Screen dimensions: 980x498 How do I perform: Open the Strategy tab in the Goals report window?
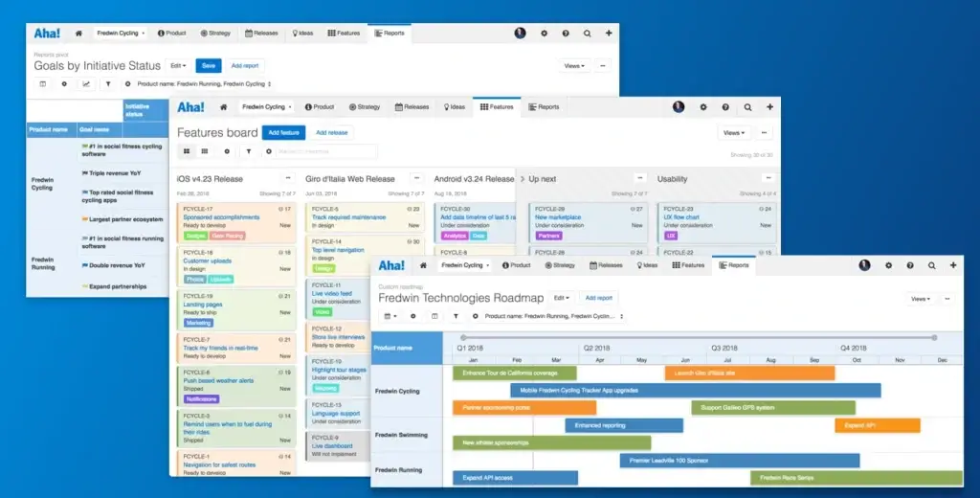[x=215, y=34]
